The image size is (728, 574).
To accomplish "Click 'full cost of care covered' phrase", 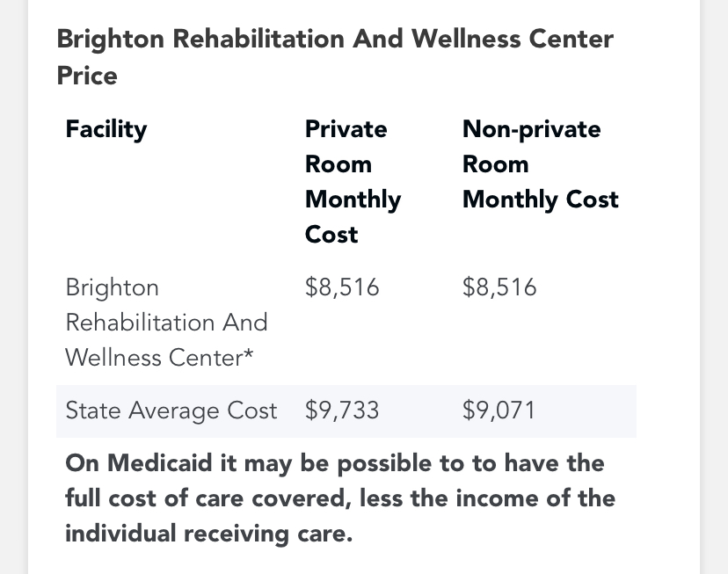I will 206,498.
